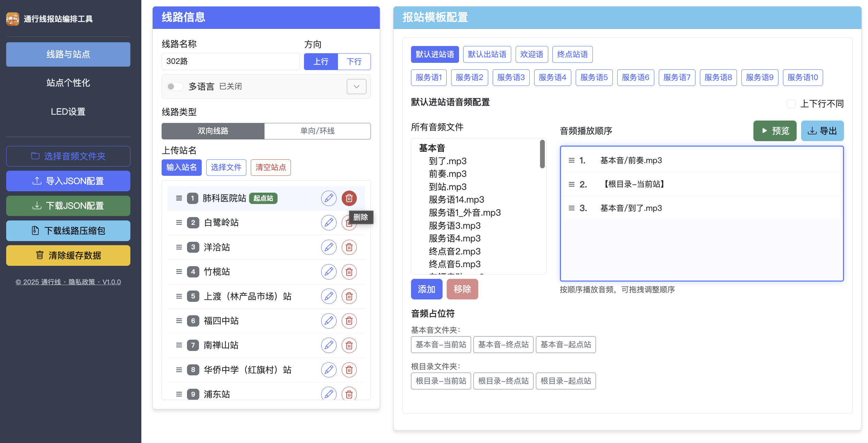Select 单向/环线 line type
The width and height of the screenshot is (868, 443).
click(x=317, y=131)
